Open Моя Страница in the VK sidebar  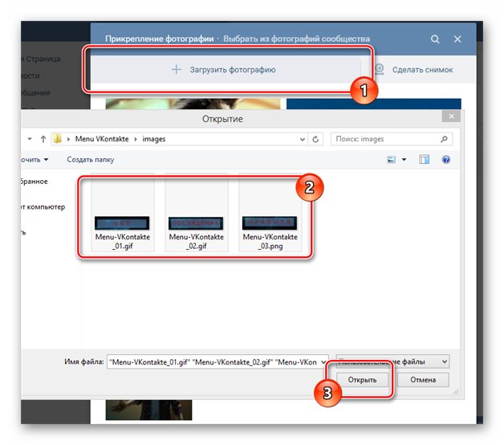tap(41, 59)
